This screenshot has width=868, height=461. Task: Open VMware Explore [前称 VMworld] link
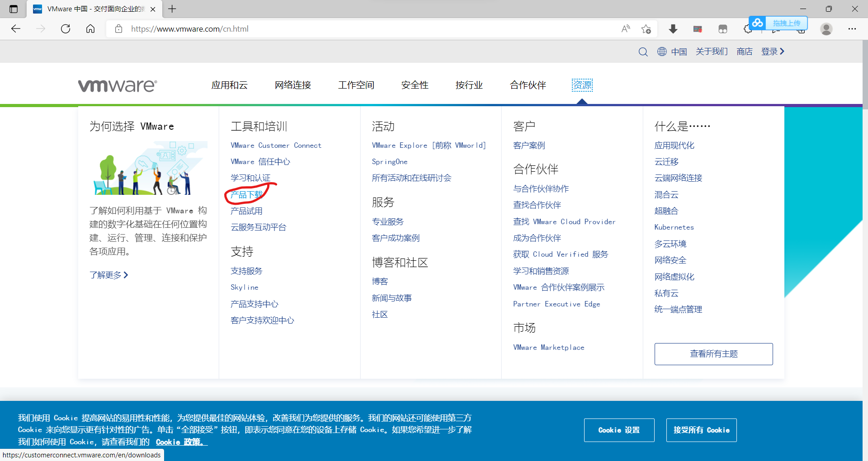point(429,146)
